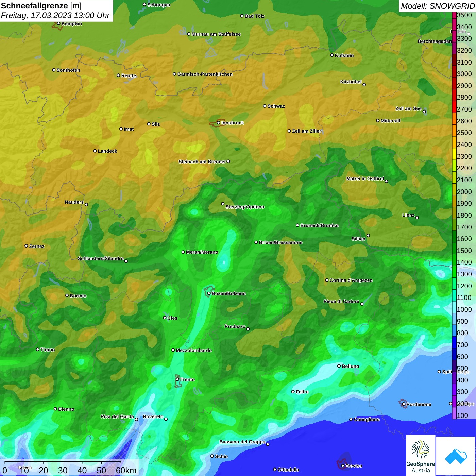Screen dimensions: 476x476
Task: Click the Schongau label
Action: [158, 5]
